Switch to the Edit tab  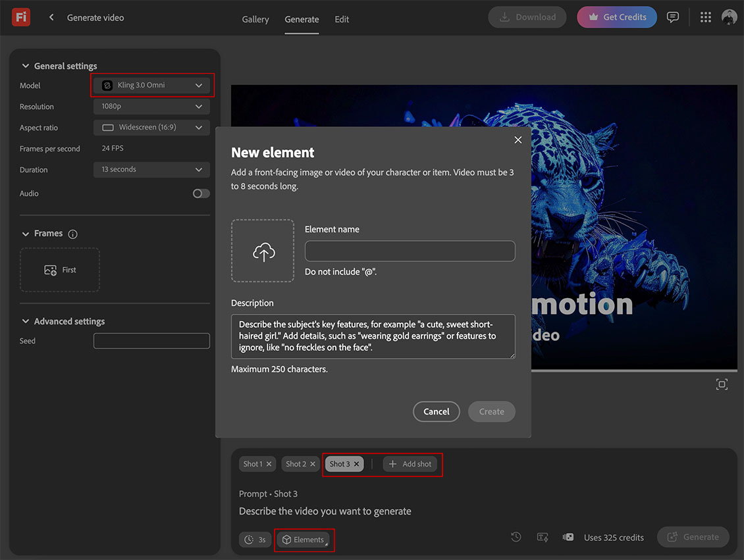(342, 19)
